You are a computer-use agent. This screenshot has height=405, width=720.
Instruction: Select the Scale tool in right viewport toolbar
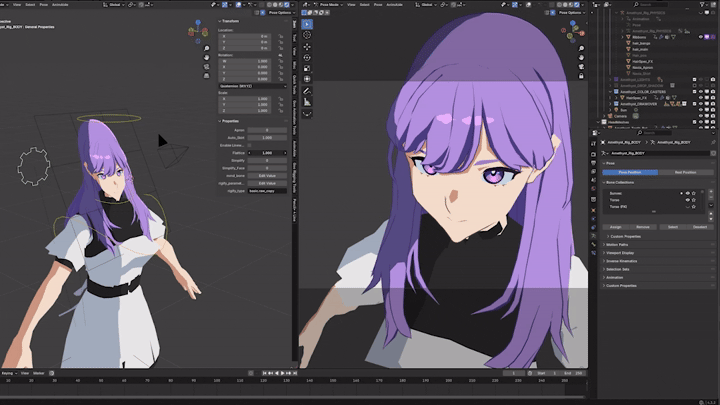[x=307, y=68]
